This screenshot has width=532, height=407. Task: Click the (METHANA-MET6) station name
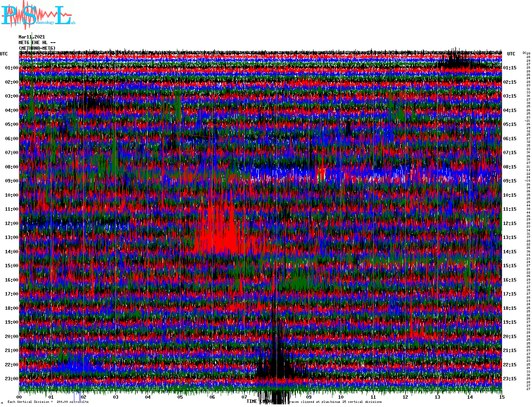37,48
